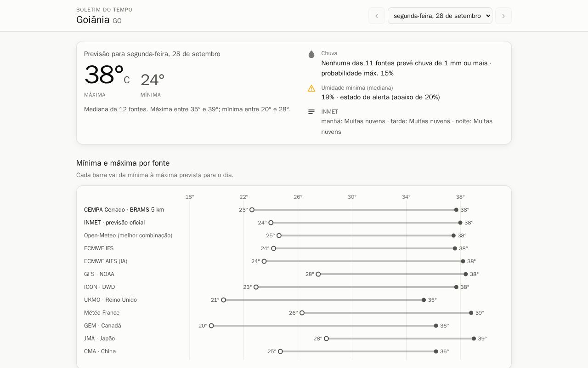Select the GFS · NOAA source label
Screen dimensions: 588x368
point(99,274)
